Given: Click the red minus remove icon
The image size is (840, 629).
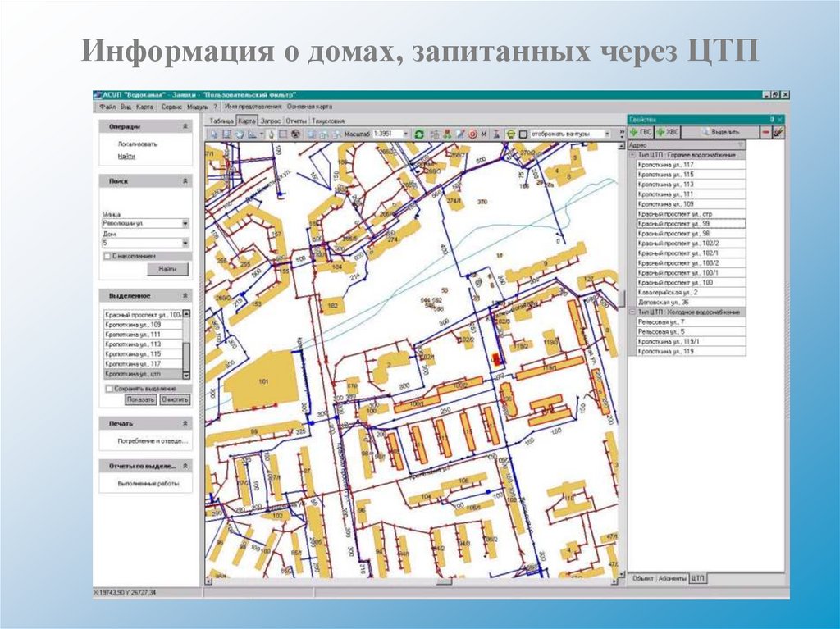Looking at the screenshot, I should tap(766, 131).
